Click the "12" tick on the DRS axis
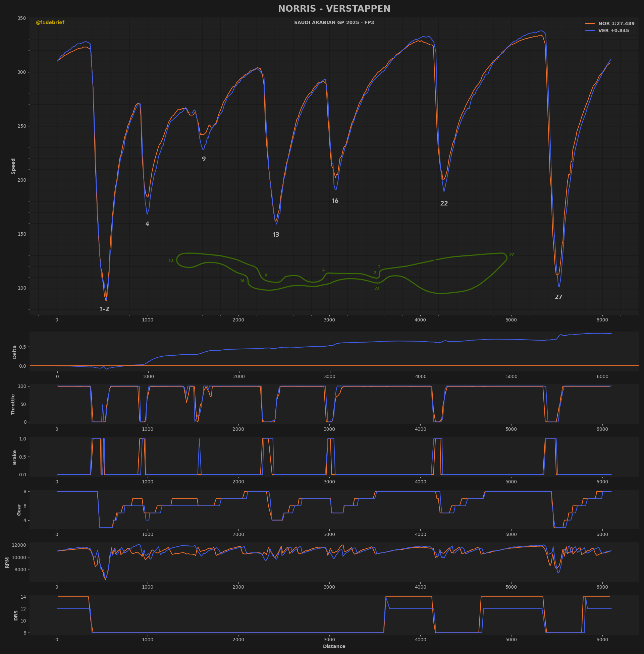This screenshot has height=654, width=644. pyautogui.click(x=23, y=609)
